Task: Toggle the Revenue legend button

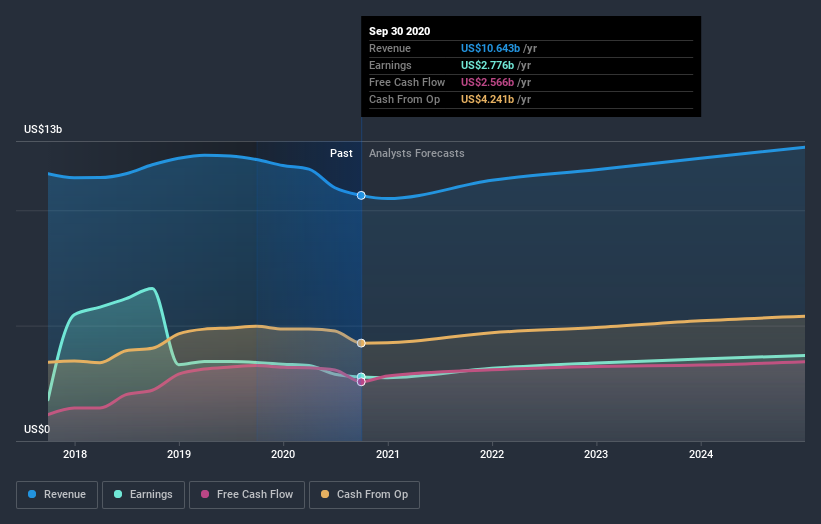Action: tap(57, 495)
